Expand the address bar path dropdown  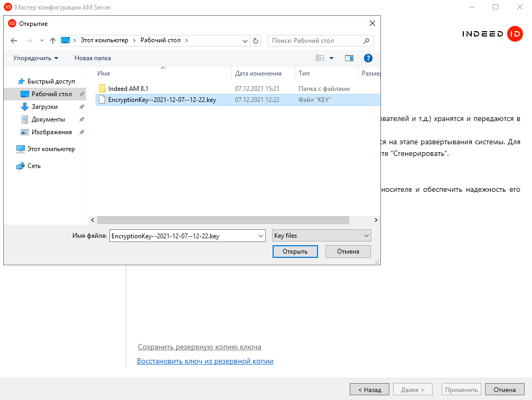(x=245, y=41)
